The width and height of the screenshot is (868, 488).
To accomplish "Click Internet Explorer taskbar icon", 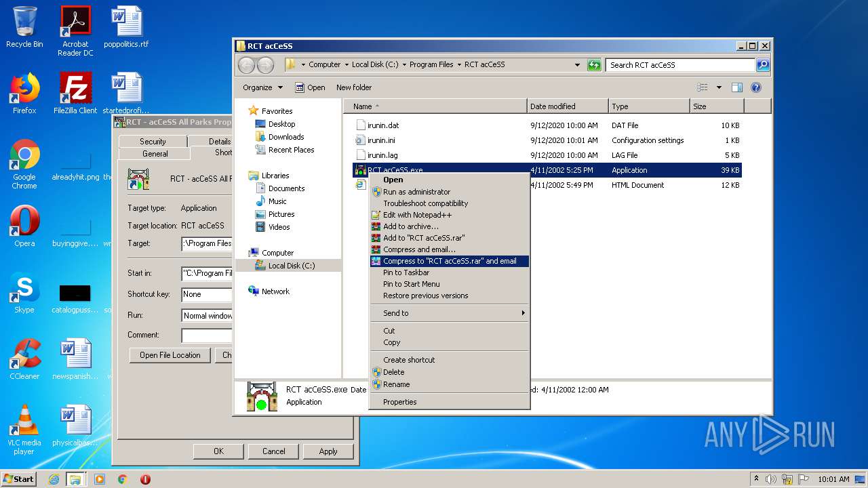I will tap(54, 479).
